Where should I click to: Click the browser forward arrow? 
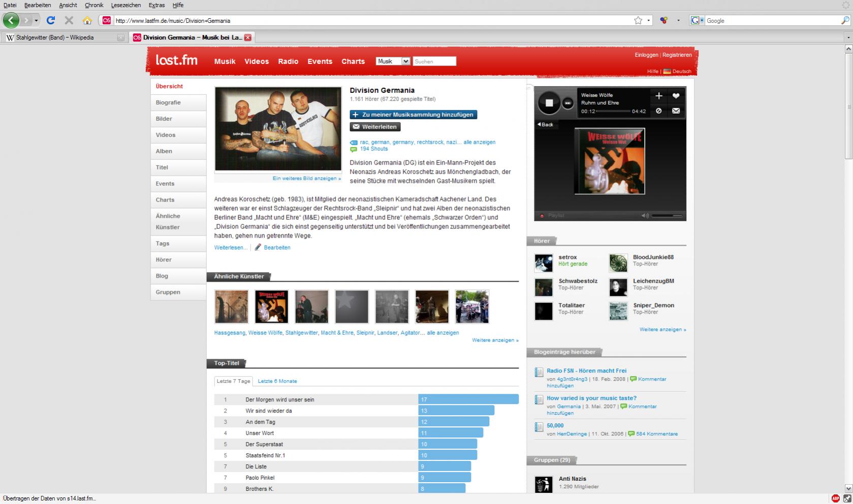point(26,20)
